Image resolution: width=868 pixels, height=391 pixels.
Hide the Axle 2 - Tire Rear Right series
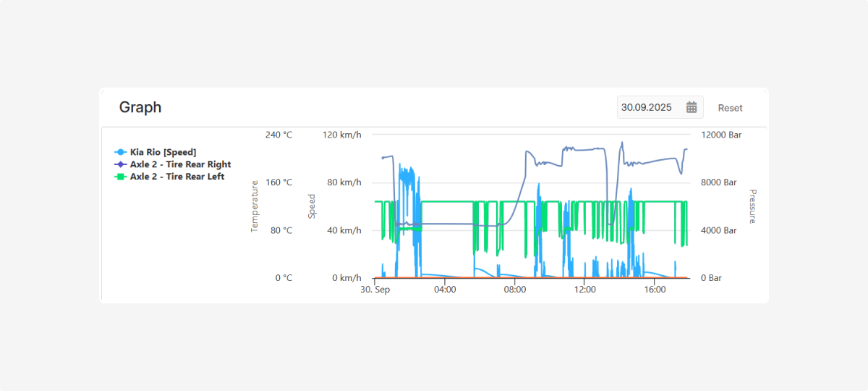[180, 164]
